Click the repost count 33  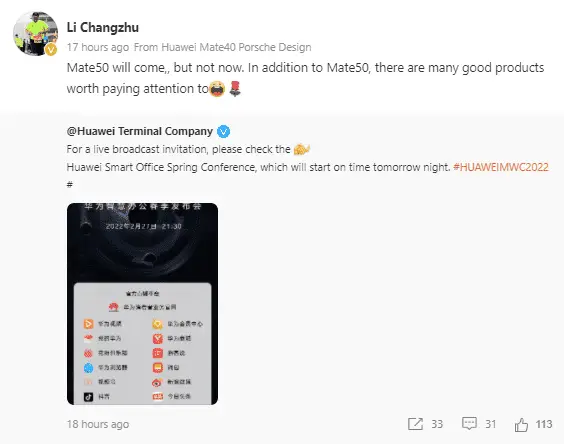(437, 424)
